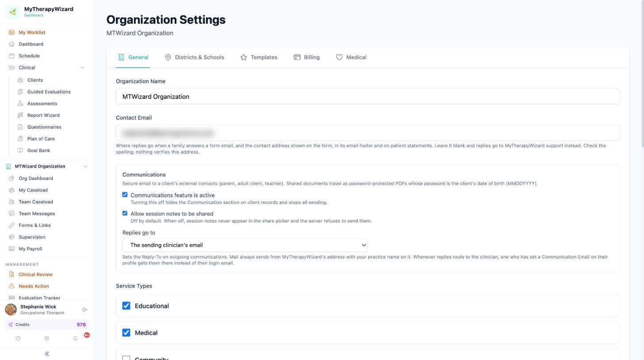Open notifications bell with 9+ badge
Image resolution: width=644 pixels, height=360 pixels.
click(x=75, y=338)
